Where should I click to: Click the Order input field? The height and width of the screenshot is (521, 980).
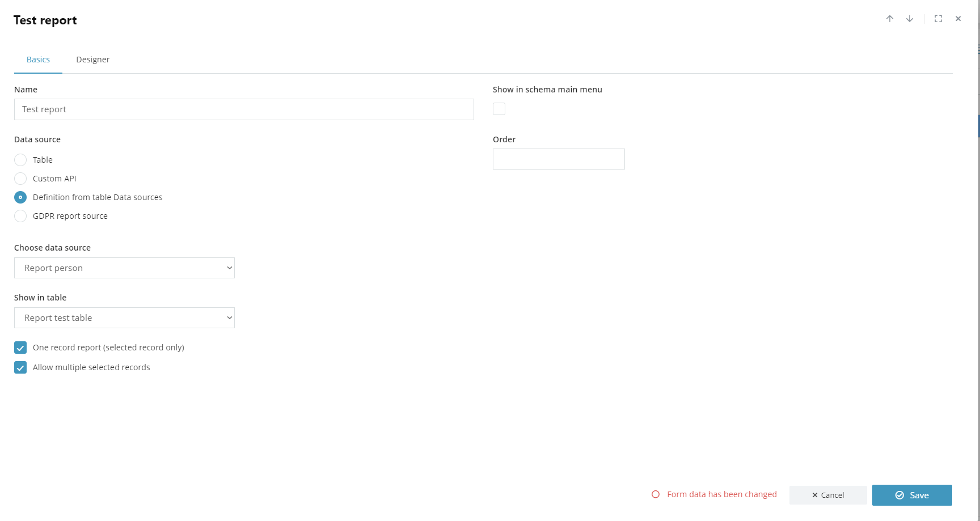point(559,159)
